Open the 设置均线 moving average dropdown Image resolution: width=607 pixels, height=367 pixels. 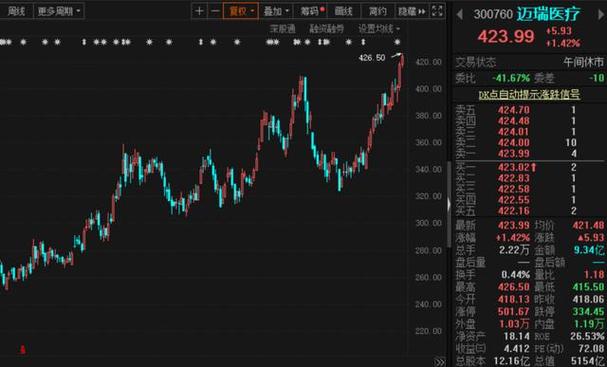[379, 29]
